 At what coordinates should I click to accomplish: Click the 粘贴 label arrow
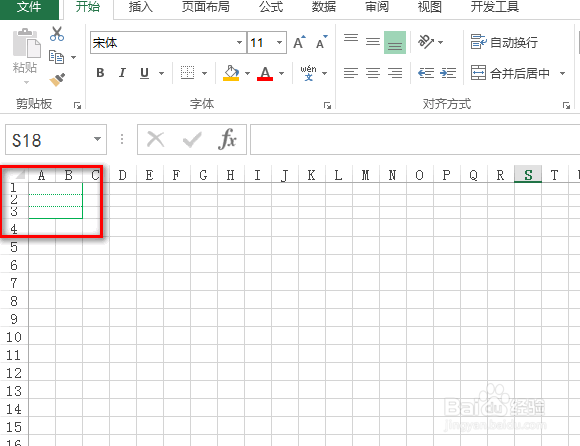[x=26, y=82]
